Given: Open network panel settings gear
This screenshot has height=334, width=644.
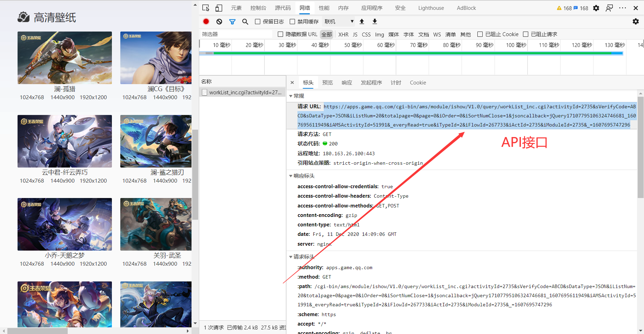Looking at the screenshot, I should (636, 21).
